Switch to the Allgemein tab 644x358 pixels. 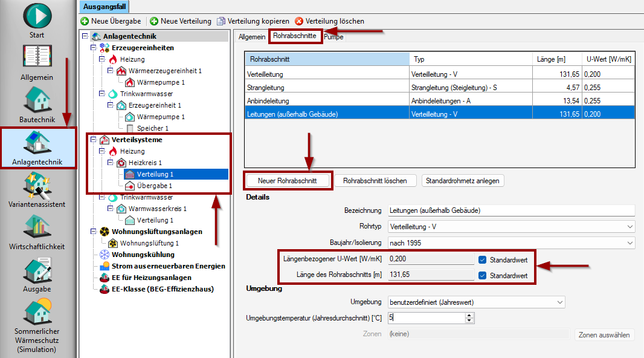pyautogui.click(x=252, y=37)
